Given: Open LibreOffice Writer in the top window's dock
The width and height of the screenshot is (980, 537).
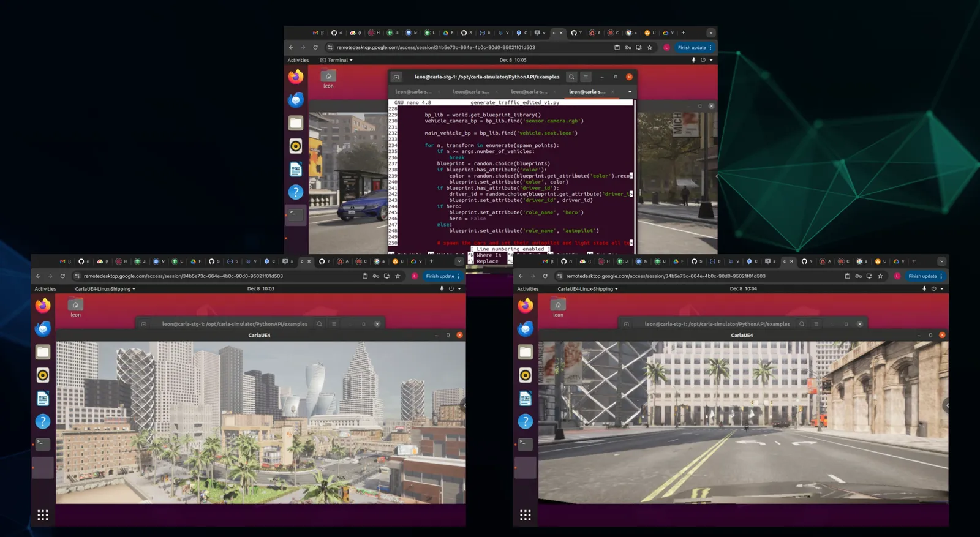Looking at the screenshot, I should (x=296, y=169).
